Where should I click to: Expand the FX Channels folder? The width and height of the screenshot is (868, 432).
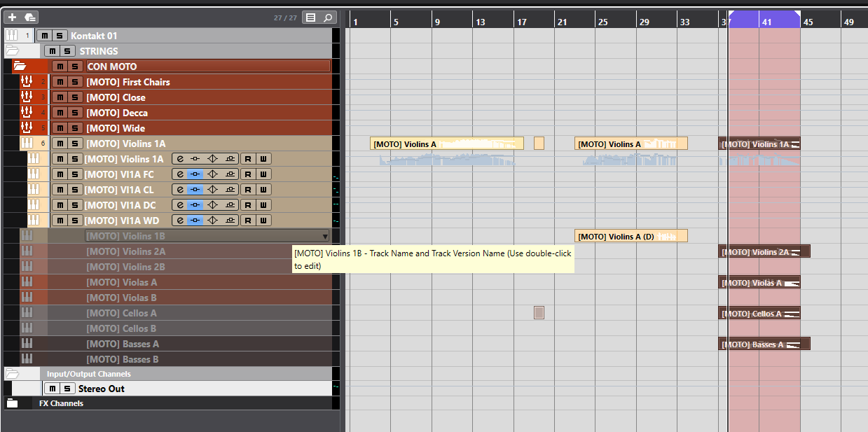pyautogui.click(x=12, y=403)
